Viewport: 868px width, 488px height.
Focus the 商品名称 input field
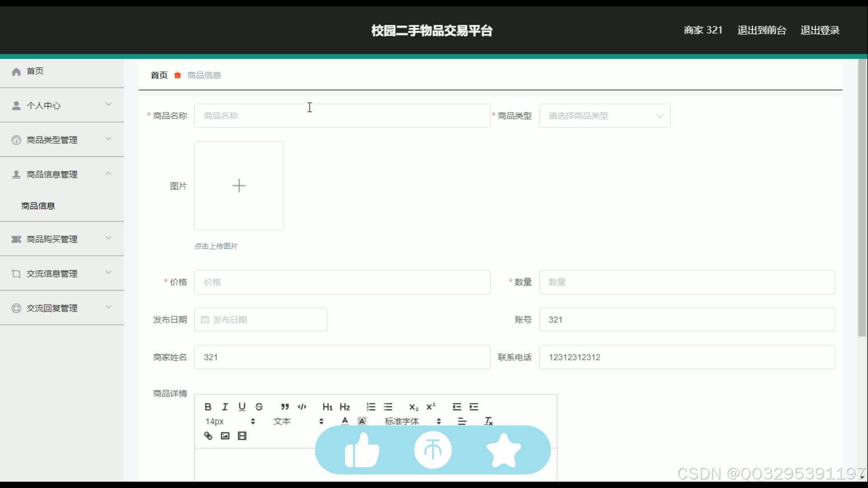pos(342,116)
